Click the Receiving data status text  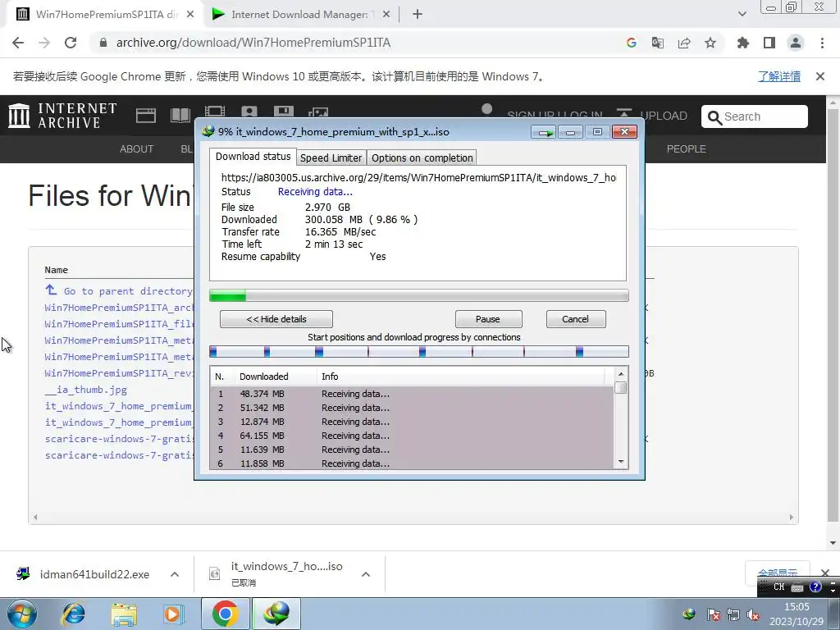coord(315,192)
